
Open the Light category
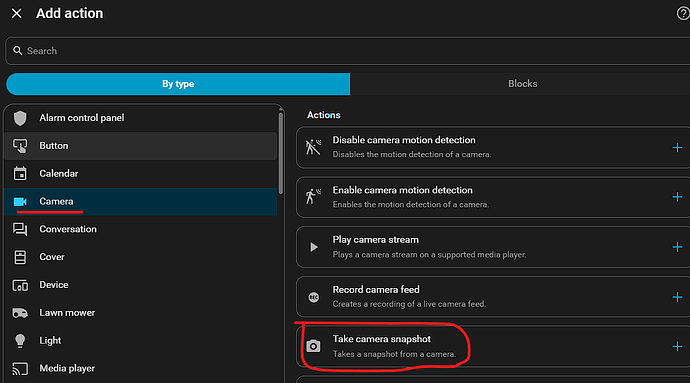(x=141, y=341)
